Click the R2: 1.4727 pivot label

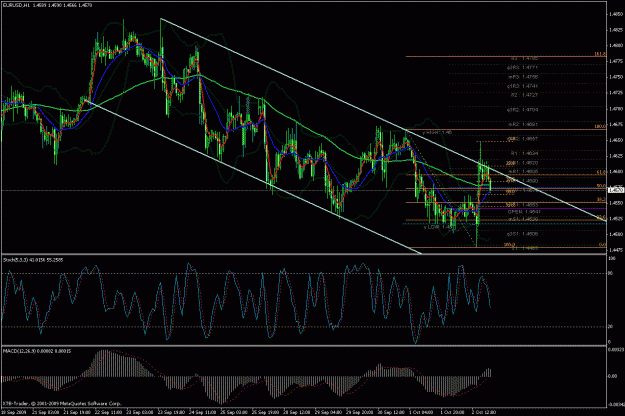[x=524, y=95]
